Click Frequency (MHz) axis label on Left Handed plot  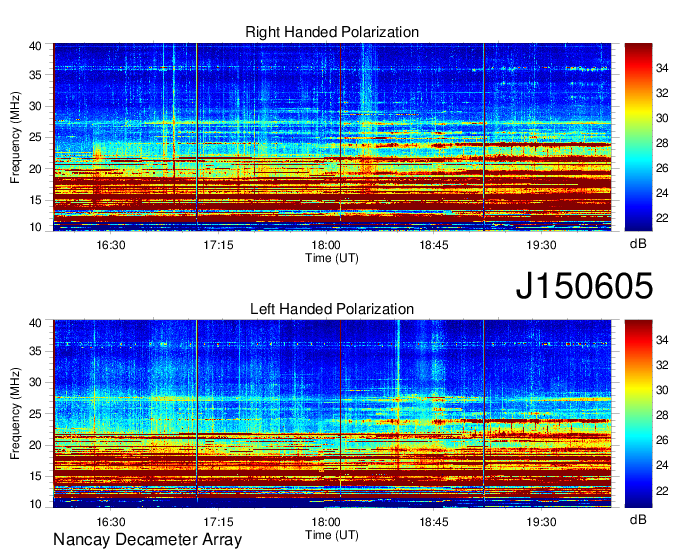point(15,414)
